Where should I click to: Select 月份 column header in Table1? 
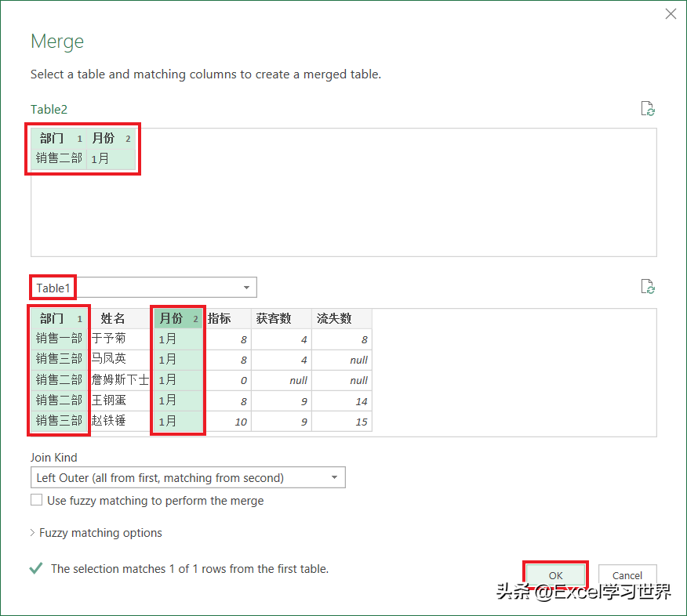(x=178, y=319)
